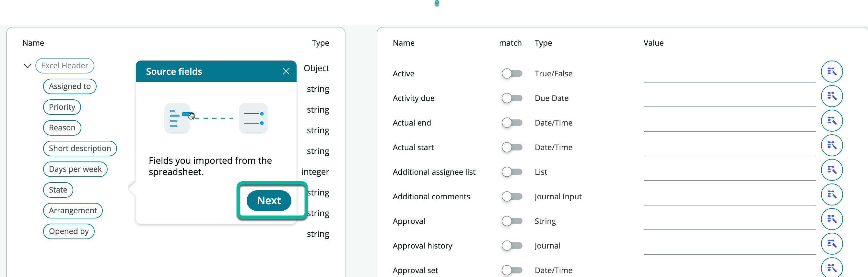Click value picker icon for Approval row

[x=831, y=219]
